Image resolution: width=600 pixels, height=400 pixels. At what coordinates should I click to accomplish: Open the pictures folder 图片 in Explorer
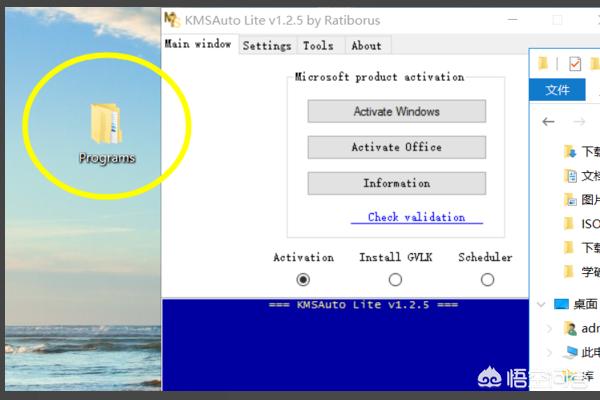[x=582, y=199]
